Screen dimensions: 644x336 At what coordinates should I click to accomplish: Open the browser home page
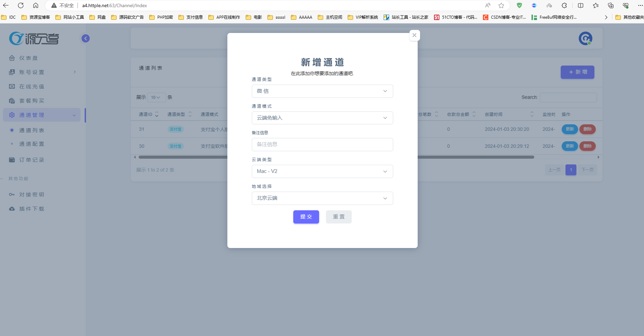pyautogui.click(x=36, y=5)
